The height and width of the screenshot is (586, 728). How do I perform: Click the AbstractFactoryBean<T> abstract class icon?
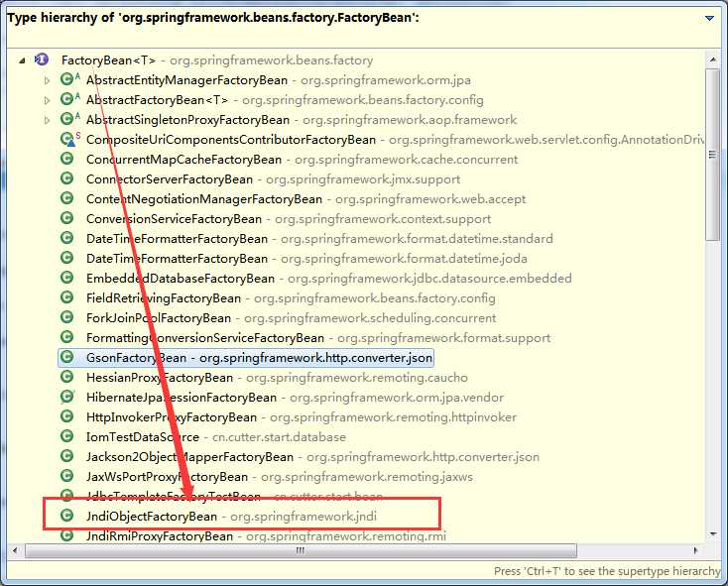click(67, 99)
